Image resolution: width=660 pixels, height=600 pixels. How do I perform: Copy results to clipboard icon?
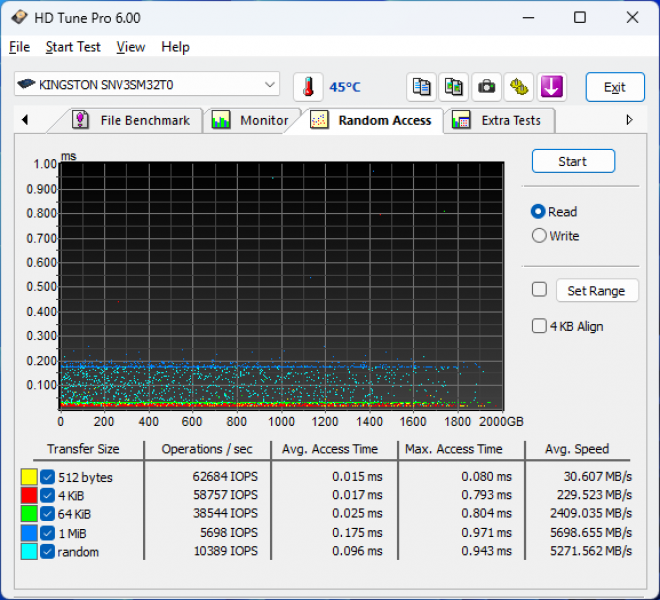coord(422,87)
